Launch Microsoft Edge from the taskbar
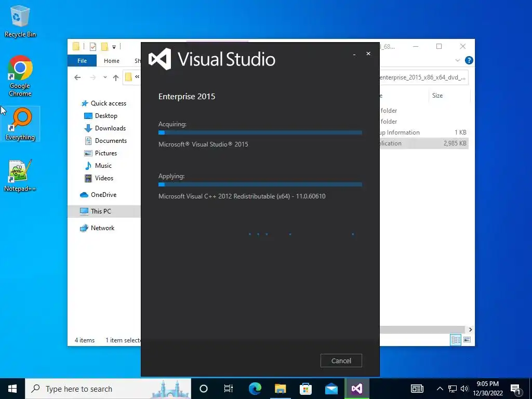Screen dimensions: 532x399 [255, 389]
